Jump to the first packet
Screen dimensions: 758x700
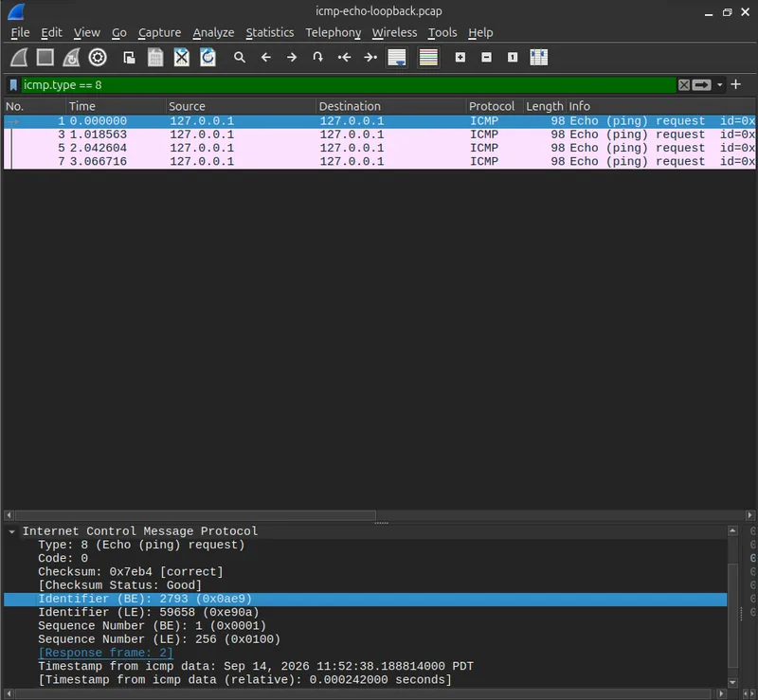coord(344,58)
